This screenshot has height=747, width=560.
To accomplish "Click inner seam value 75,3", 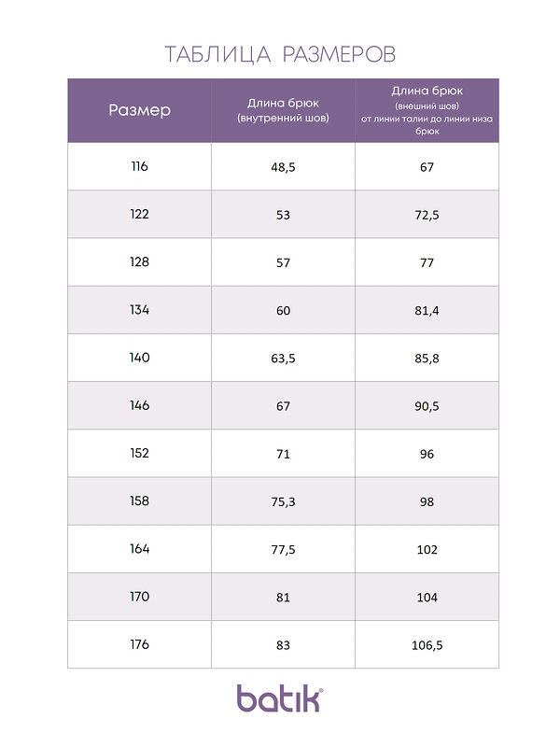I will [x=284, y=501].
